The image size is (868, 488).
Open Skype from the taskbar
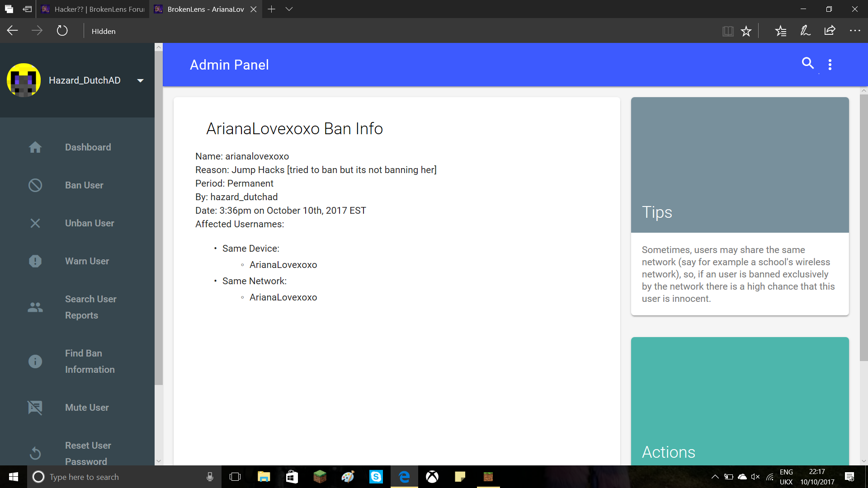376,477
